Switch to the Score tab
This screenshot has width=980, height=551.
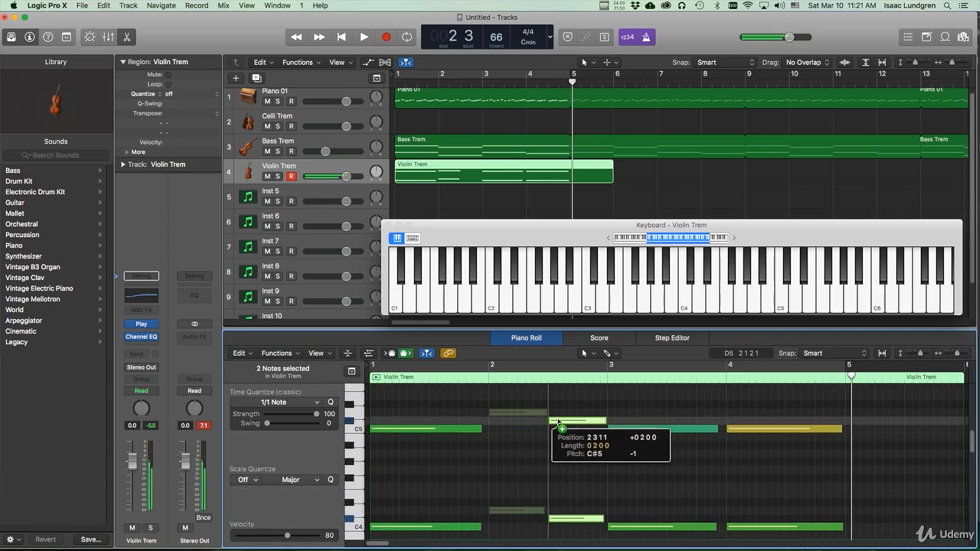click(x=599, y=338)
